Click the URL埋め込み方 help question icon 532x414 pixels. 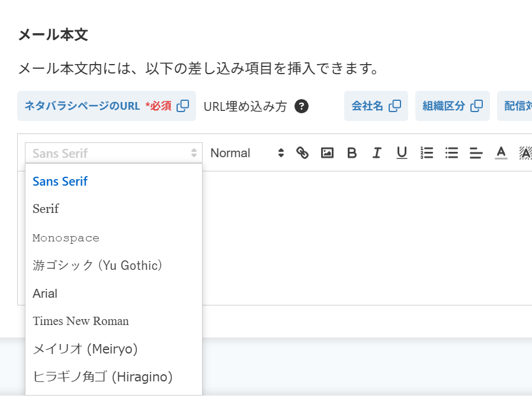302,106
